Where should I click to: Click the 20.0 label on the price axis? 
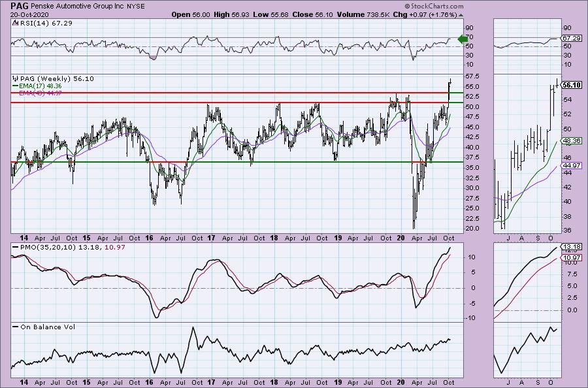click(472, 229)
